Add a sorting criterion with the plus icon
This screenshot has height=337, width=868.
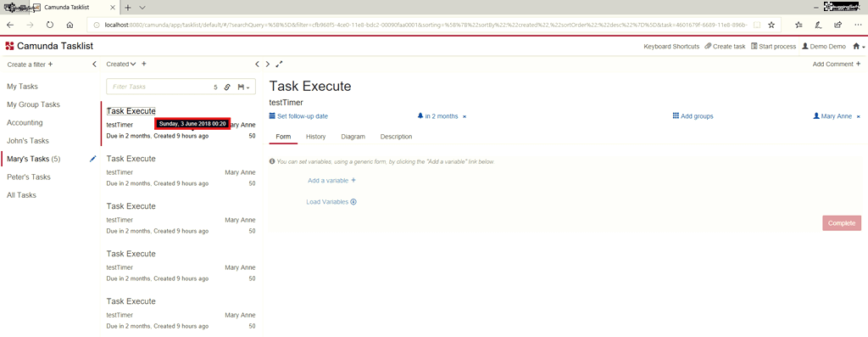144,64
